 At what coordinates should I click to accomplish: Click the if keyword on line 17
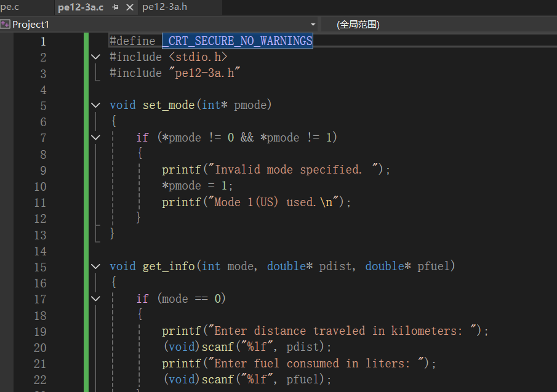[x=142, y=298]
